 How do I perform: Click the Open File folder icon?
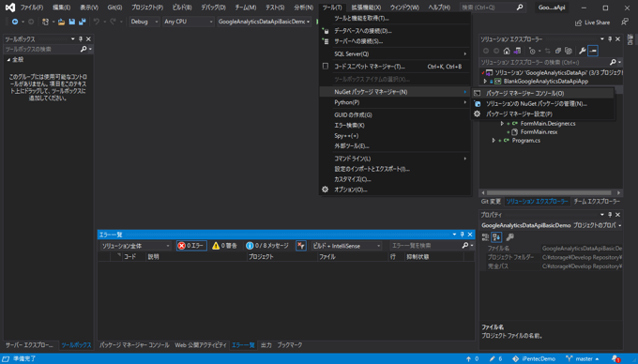click(61, 22)
